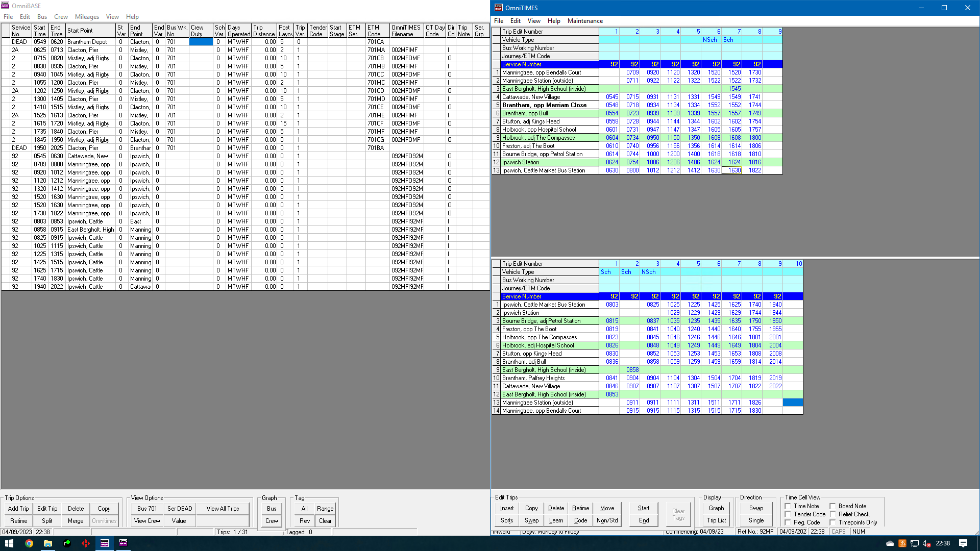Click the muted volume tray icon
This screenshot has height=551, width=980.
[926, 543]
